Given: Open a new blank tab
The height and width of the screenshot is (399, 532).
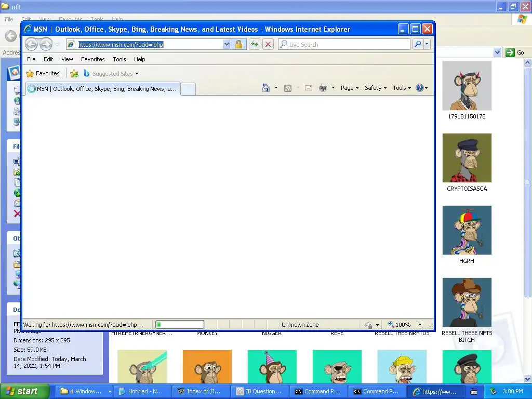Looking at the screenshot, I should coord(188,89).
